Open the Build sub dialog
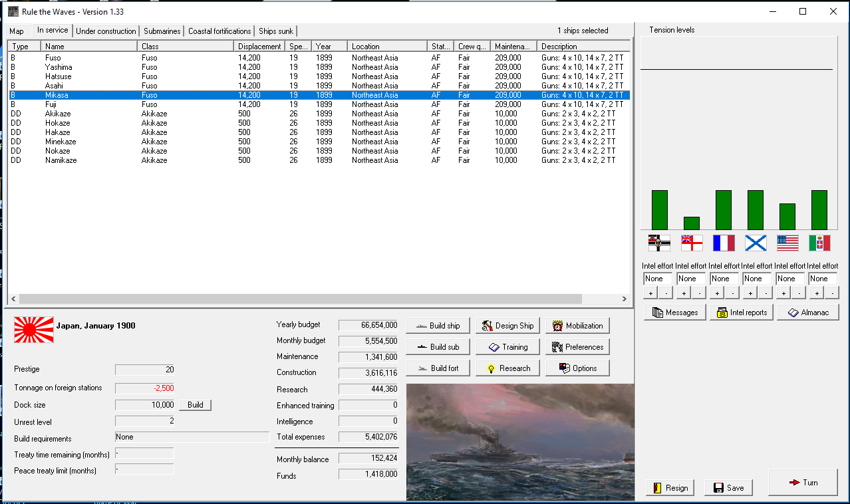The image size is (850, 504). (x=438, y=347)
